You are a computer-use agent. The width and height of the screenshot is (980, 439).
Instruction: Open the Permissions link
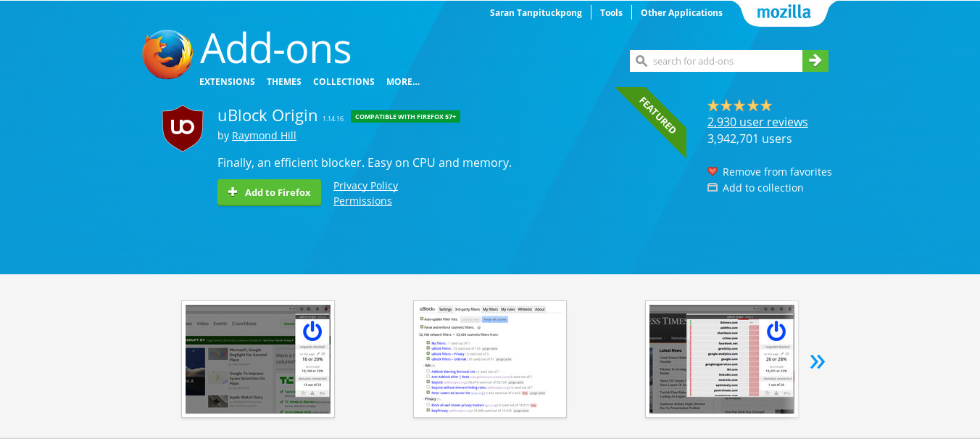click(362, 201)
